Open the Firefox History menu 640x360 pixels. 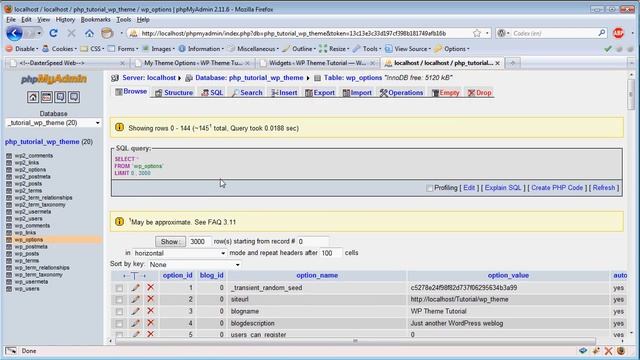pos(65,20)
